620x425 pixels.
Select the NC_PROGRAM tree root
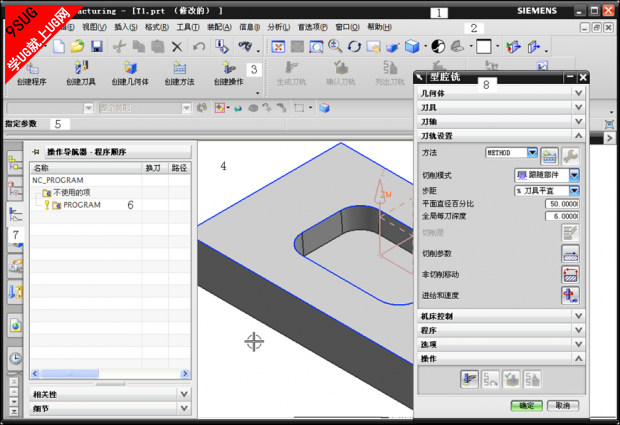(58, 180)
